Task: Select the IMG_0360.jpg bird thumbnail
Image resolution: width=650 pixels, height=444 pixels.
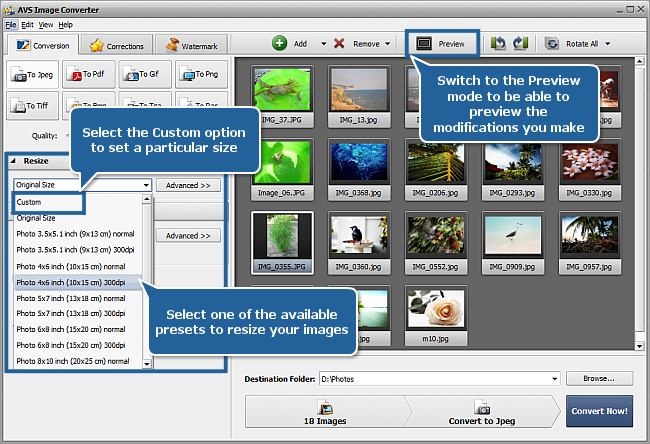Action: (359, 243)
